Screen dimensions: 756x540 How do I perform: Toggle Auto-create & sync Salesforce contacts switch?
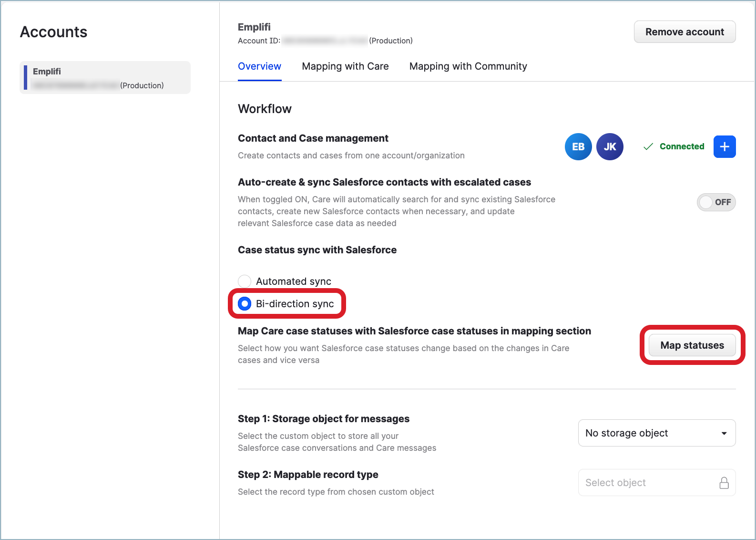(716, 202)
